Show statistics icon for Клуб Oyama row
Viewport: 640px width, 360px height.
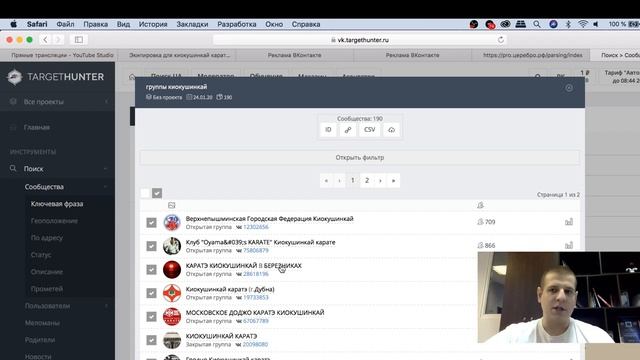click(569, 245)
